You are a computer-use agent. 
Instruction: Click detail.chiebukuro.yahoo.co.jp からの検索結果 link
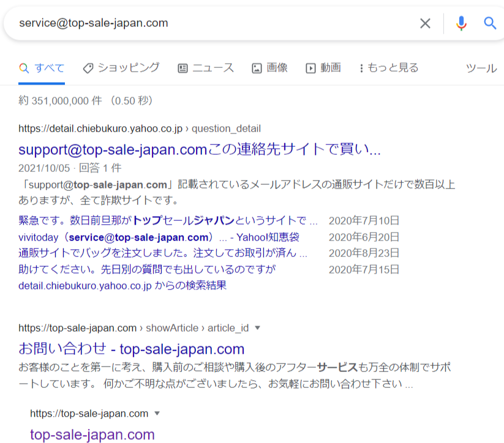122,285
